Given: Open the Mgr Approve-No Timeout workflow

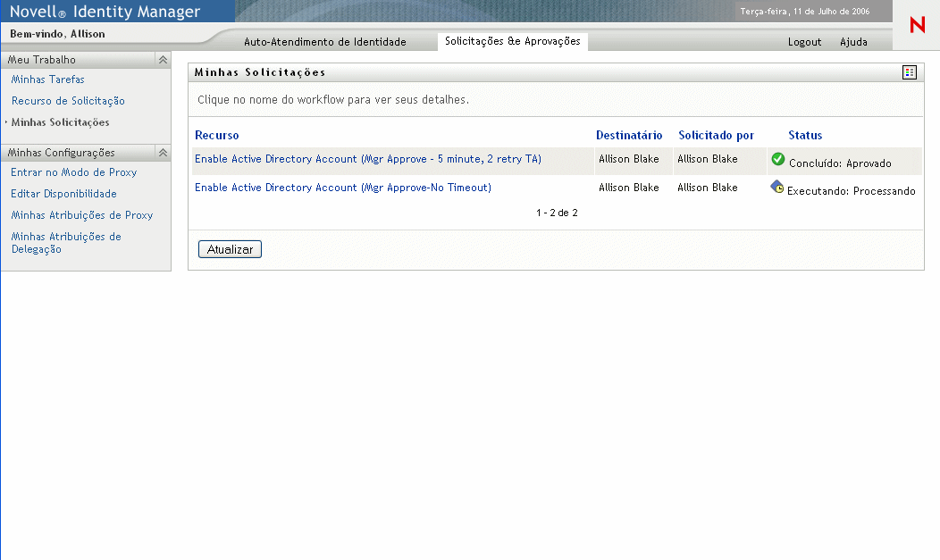Looking at the screenshot, I should (x=343, y=188).
